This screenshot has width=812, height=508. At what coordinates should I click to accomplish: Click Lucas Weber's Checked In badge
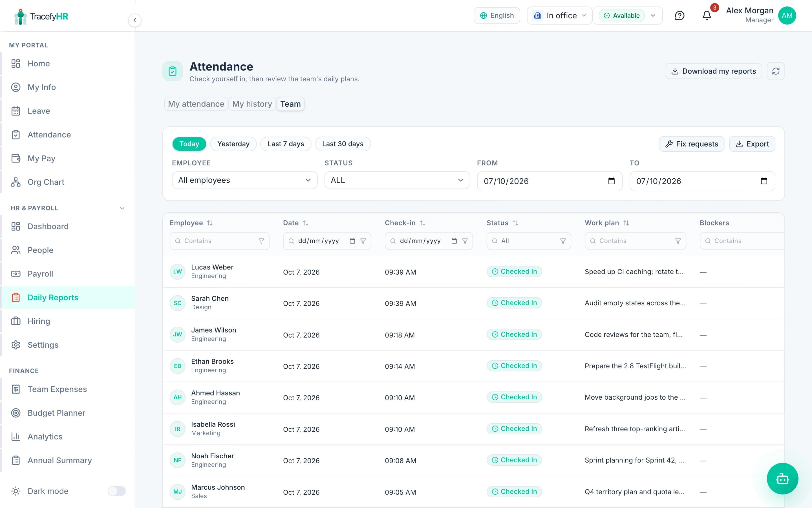pos(514,271)
